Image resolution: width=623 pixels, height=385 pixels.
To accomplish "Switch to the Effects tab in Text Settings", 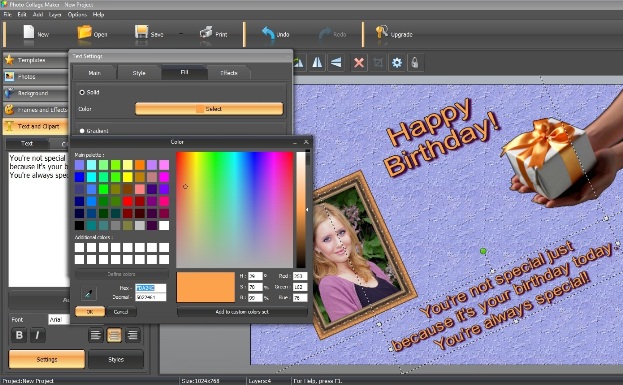I will pos(229,73).
